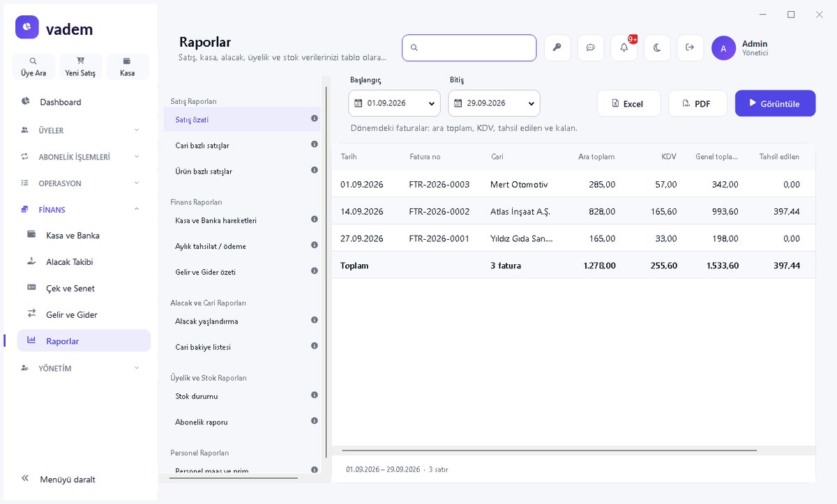The width and height of the screenshot is (837, 504).
Task: Collapse the FİNANS section
Action: (x=80, y=209)
